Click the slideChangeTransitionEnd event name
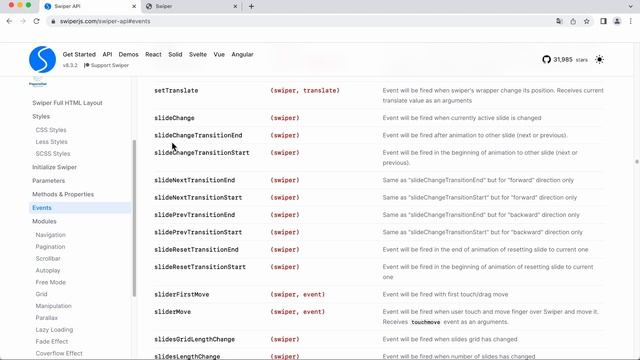The height and width of the screenshot is (360, 640). pyautogui.click(x=198, y=135)
